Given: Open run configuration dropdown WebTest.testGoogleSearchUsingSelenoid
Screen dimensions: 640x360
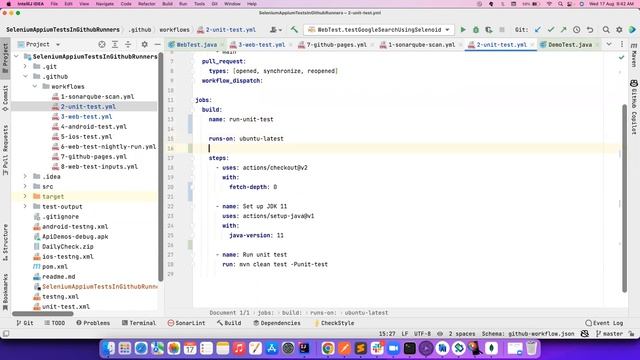Looking at the screenshot, I should [x=379, y=30].
